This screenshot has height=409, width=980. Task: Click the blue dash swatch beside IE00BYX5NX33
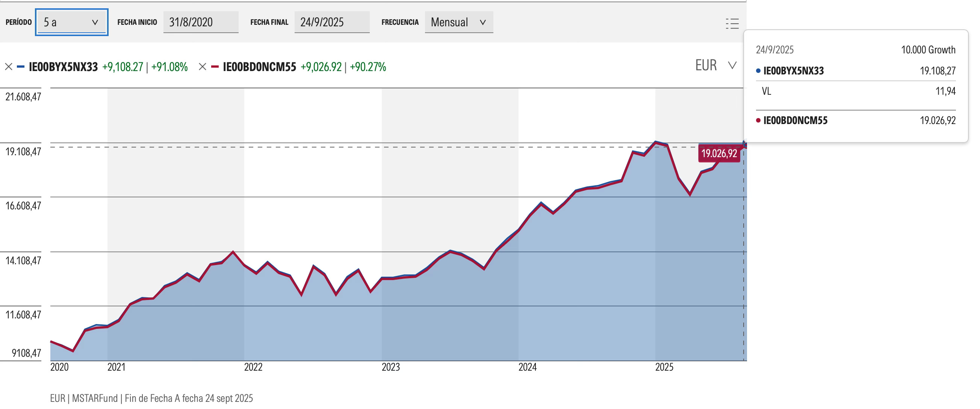(21, 67)
